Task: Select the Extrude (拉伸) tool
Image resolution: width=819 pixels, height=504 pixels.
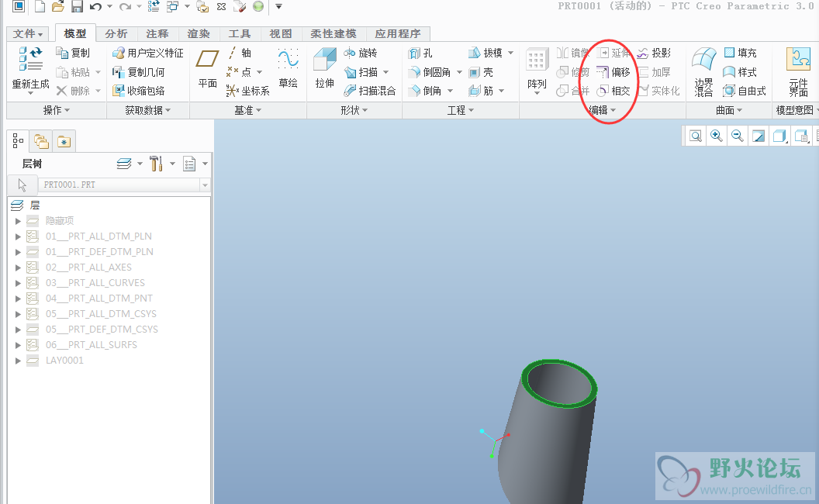Action: click(x=324, y=69)
